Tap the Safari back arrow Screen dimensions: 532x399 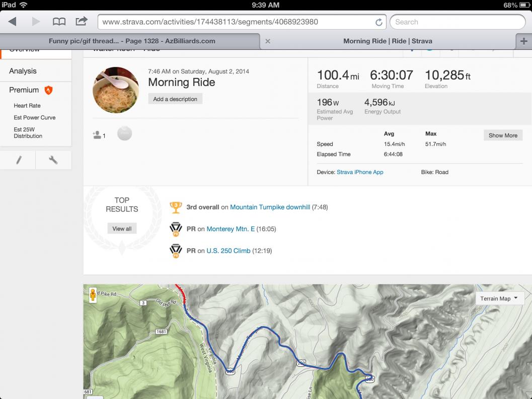(x=13, y=22)
